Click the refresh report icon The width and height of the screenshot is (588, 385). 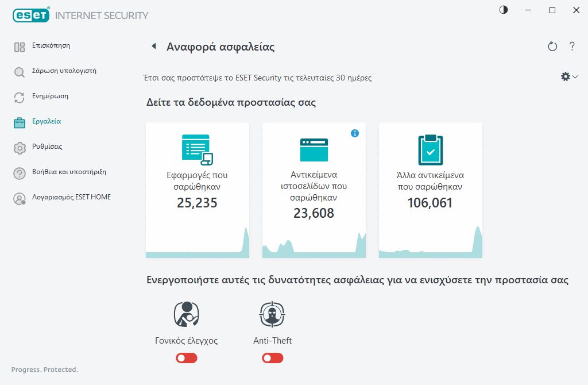[552, 47]
